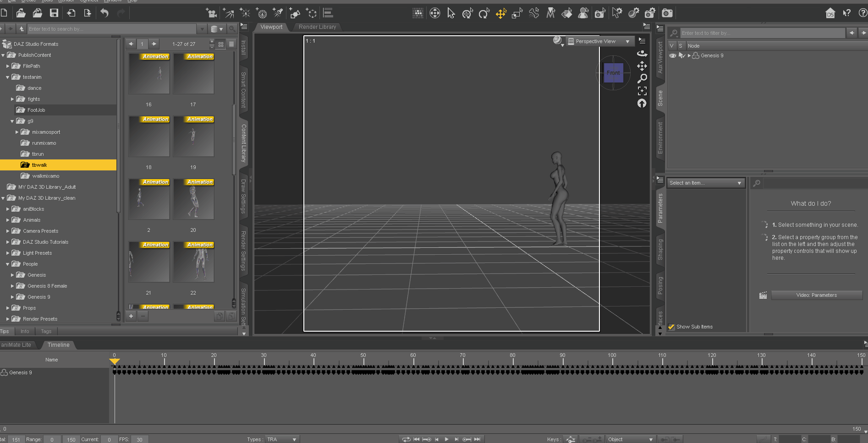Viewport: 868px width, 443px height.
Task: Activate the Rotate tool
Action: pos(483,14)
